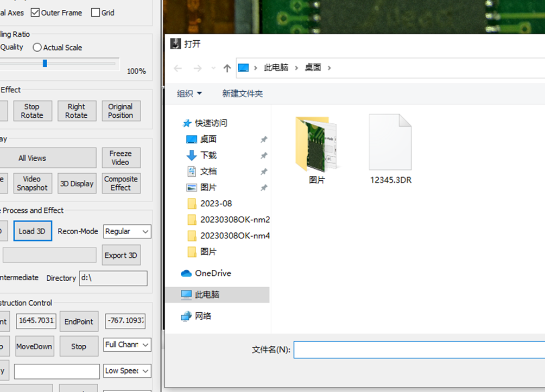Uncheck the Outer Frame checkbox
545x392 pixels.
tap(35, 12)
